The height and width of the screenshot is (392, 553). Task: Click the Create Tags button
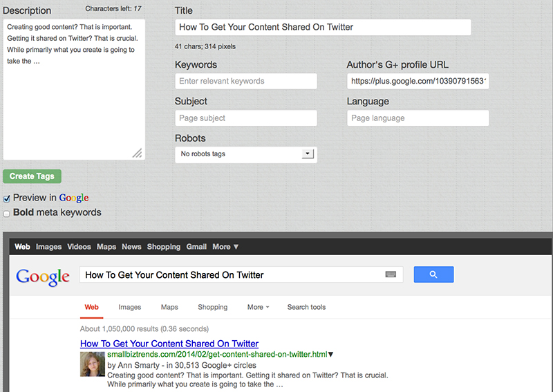[x=32, y=176]
